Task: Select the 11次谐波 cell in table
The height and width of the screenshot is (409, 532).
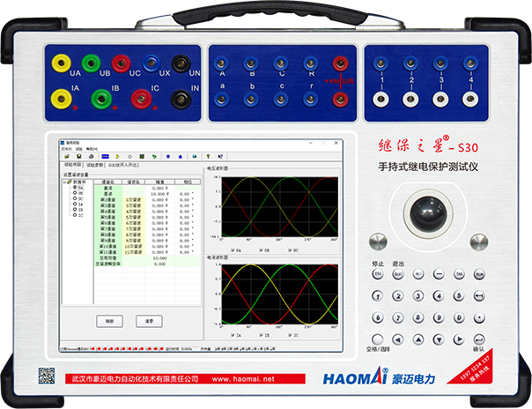Action: point(134,252)
